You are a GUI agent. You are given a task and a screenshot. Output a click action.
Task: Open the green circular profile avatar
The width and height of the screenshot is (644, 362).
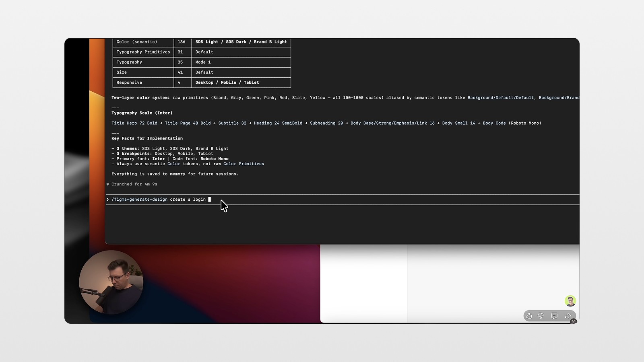[x=570, y=301]
